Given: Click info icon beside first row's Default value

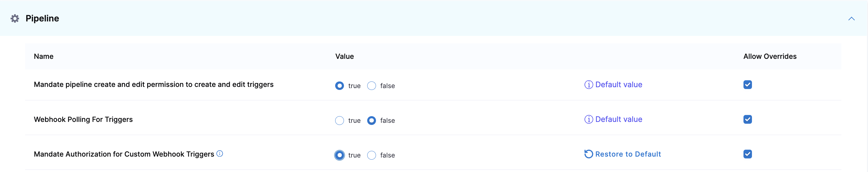Looking at the screenshot, I should [588, 85].
